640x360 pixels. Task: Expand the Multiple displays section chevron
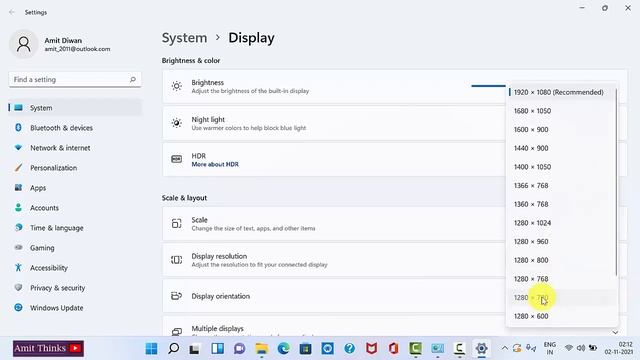(x=615, y=332)
